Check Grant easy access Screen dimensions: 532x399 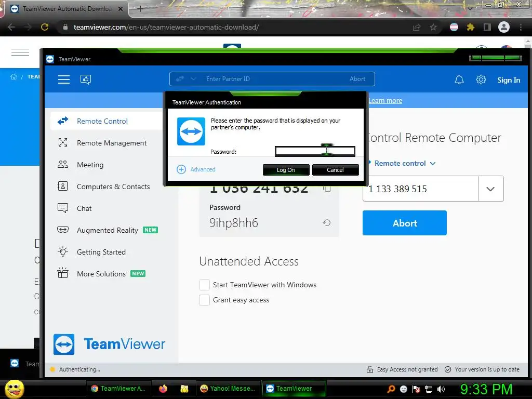pos(204,300)
